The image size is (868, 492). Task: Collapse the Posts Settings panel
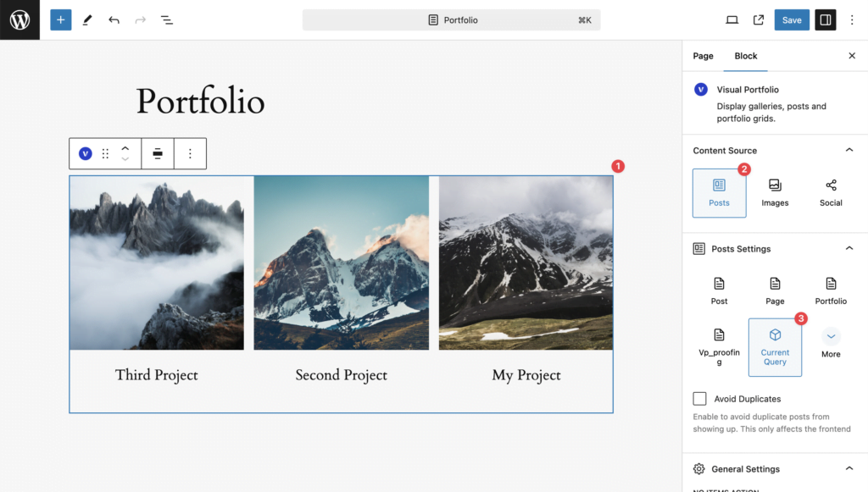point(849,249)
